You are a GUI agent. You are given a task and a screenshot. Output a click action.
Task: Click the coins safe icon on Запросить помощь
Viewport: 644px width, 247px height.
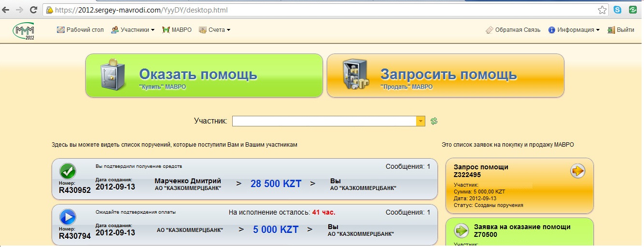[x=355, y=75]
